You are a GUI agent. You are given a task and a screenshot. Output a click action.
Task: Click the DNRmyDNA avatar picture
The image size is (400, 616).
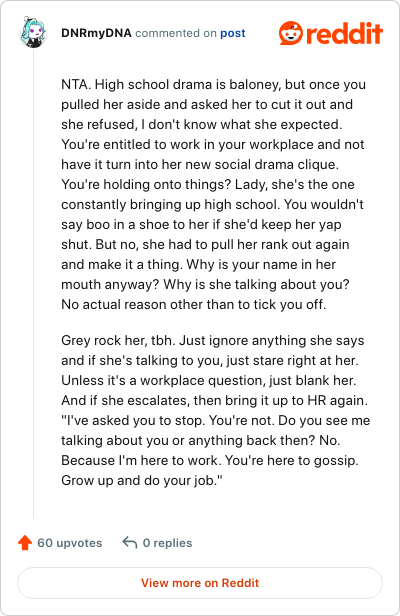(x=33, y=33)
